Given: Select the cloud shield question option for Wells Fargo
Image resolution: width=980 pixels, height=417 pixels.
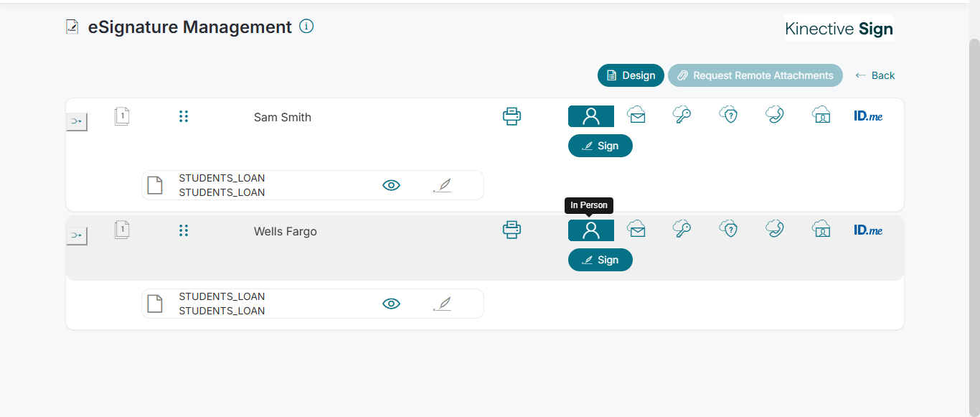Looking at the screenshot, I should [728, 229].
